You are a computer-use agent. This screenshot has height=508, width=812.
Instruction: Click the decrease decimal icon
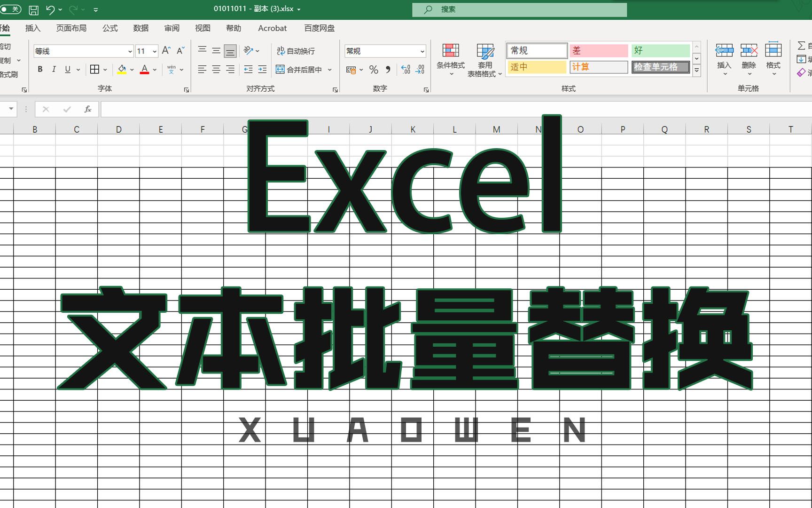click(x=420, y=70)
